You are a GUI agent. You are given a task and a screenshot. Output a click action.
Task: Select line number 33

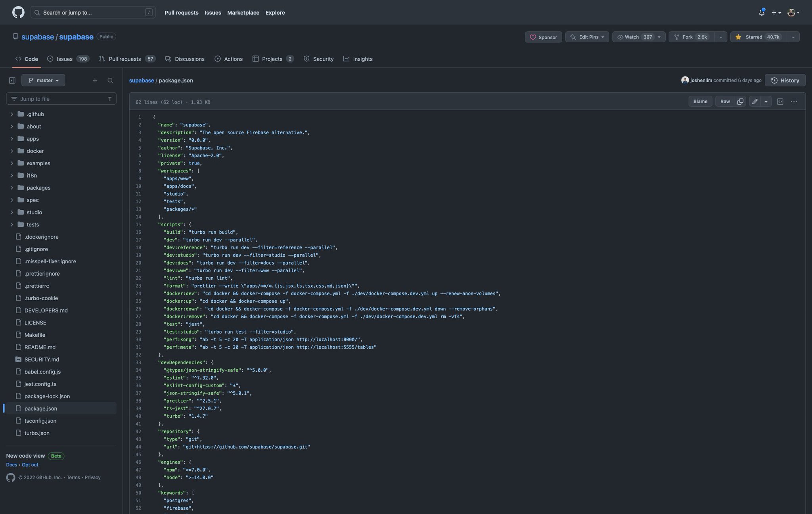pyautogui.click(x=138, y=362)
